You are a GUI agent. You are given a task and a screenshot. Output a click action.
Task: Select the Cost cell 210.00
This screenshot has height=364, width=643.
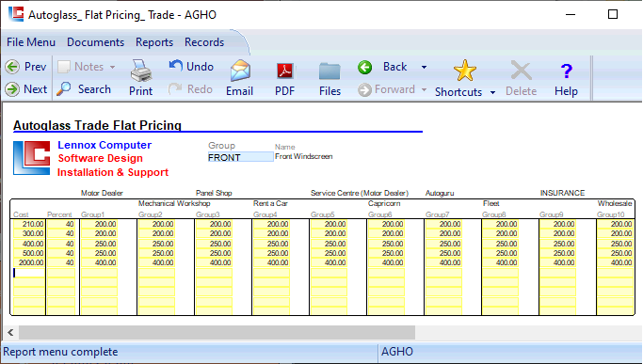[28, 224]
